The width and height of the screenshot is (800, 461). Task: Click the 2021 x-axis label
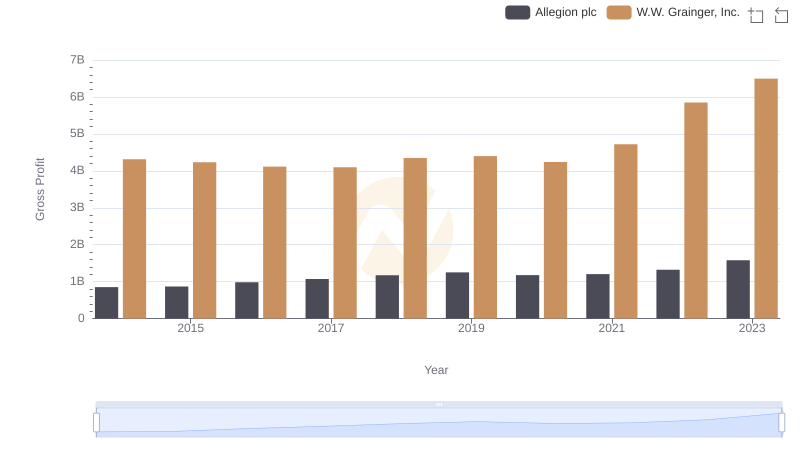[x=611, y=328]
